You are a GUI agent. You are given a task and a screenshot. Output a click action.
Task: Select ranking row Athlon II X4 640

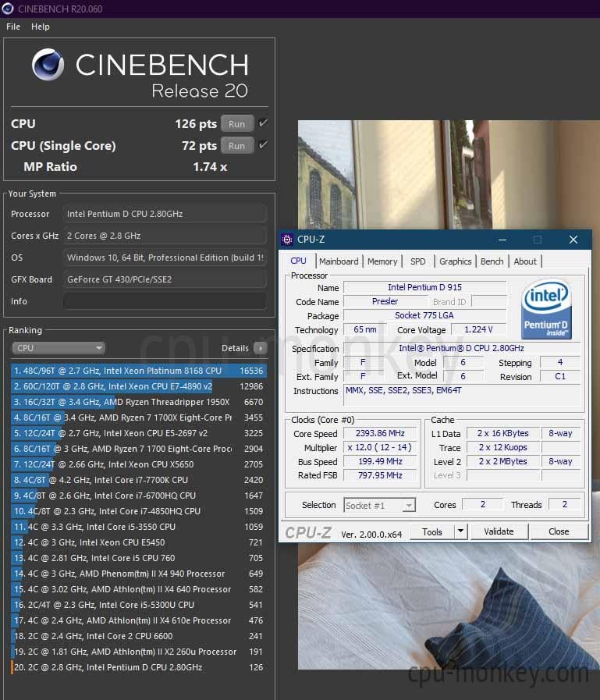coord(139,589)
